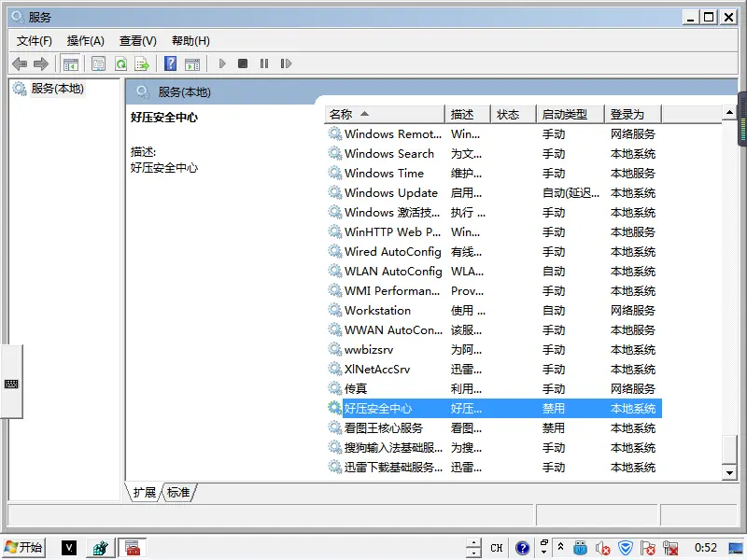This screenshot has height=560, width=747.
Task: Open the 查看(V) menu
Action: coord(137,41)
